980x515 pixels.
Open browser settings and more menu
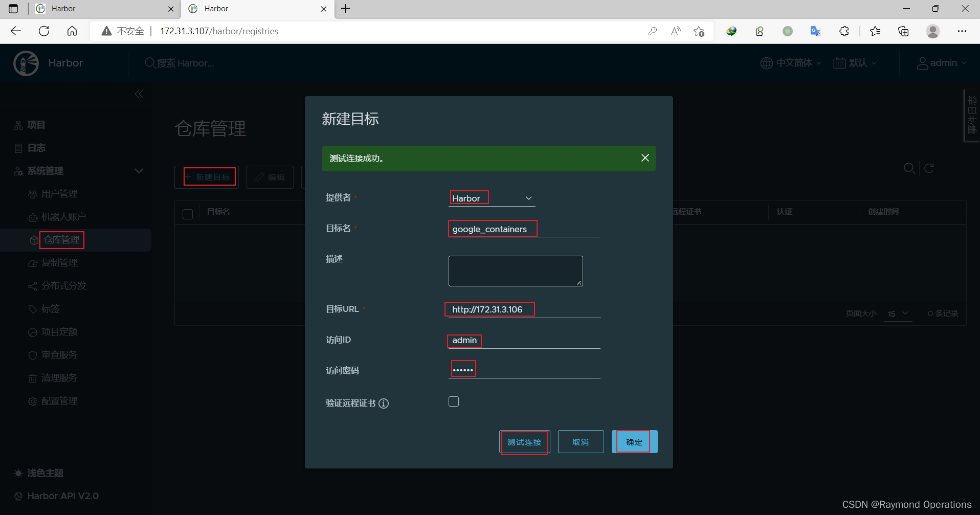962,31
